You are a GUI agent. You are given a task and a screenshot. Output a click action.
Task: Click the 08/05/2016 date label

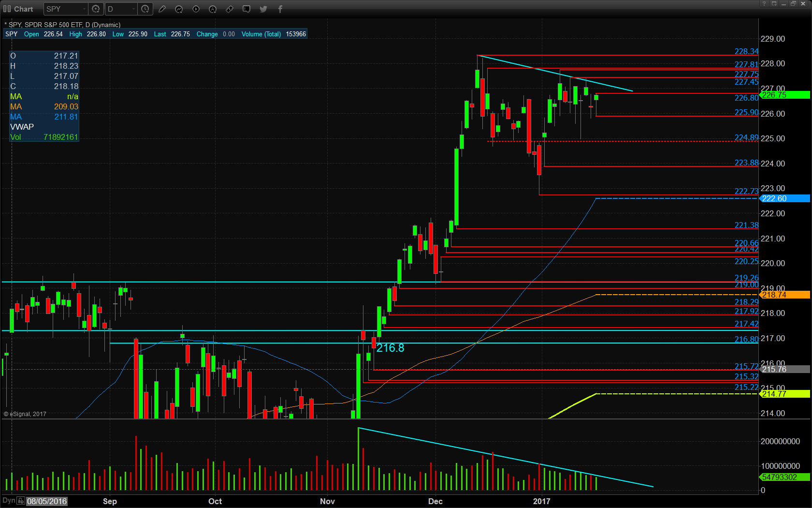click(47, 501)
